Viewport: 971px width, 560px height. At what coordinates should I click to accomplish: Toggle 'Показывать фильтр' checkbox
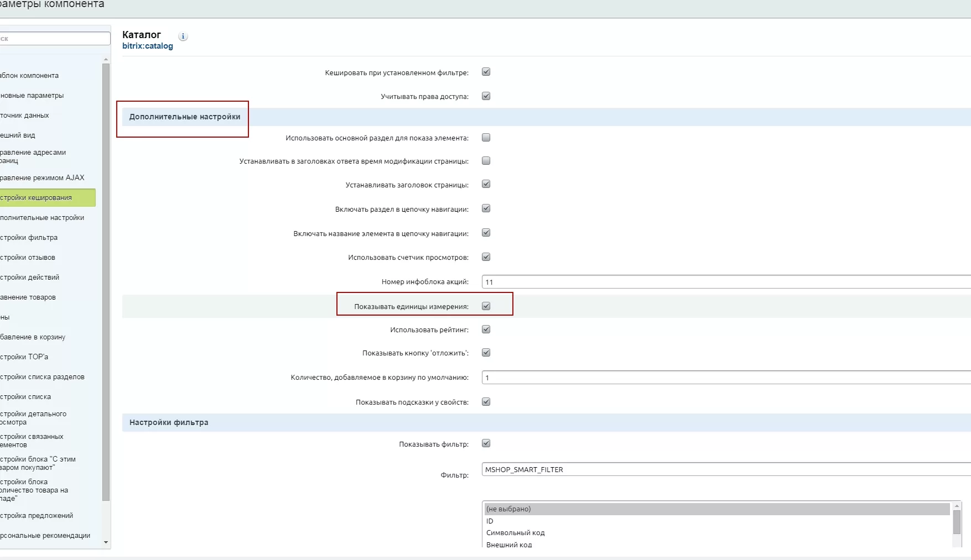click(x=486, y=443)
